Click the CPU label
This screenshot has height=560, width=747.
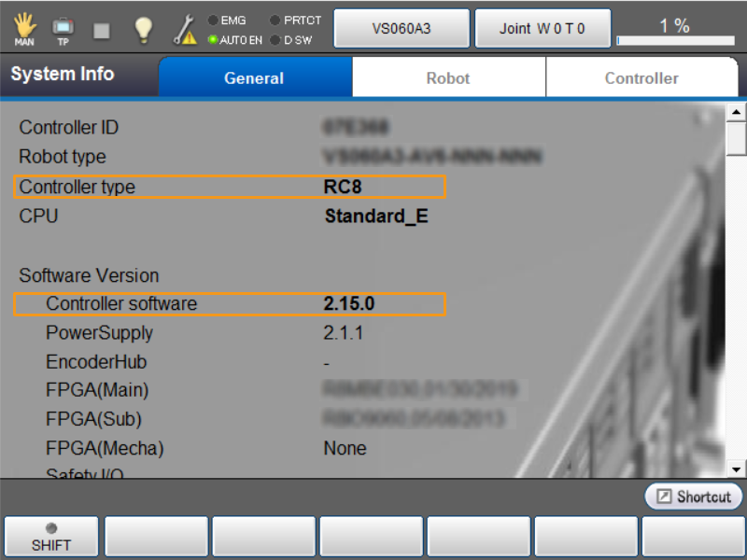38,217
